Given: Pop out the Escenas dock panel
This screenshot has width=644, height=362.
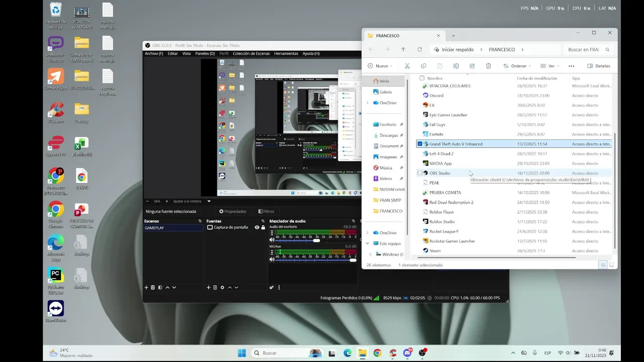Looking at the screenshot, I should [x=200, y=221].
